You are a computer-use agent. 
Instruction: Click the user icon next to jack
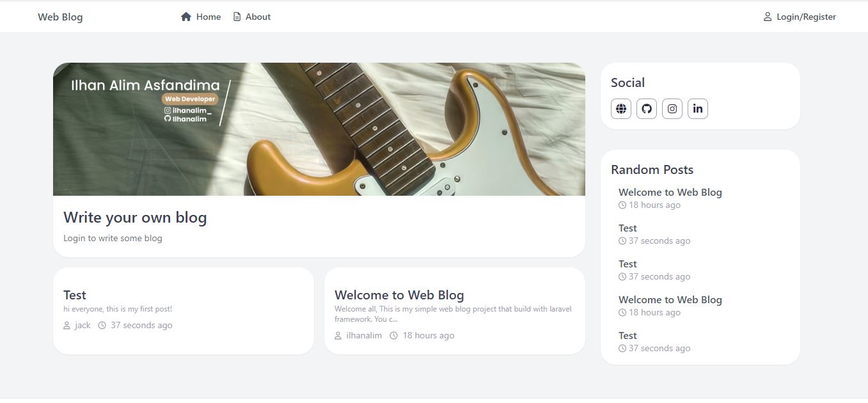67,326
